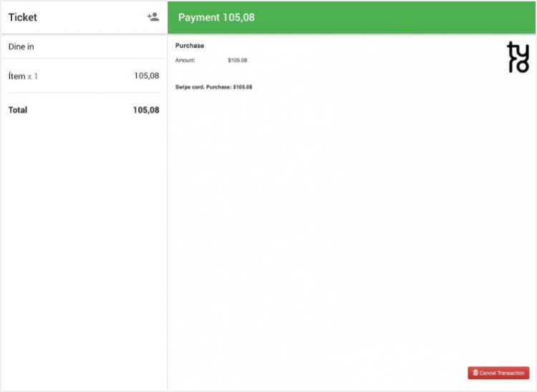Click the Purchase heading
This screenshot has width=537, height=392.
tap(190, 46)
